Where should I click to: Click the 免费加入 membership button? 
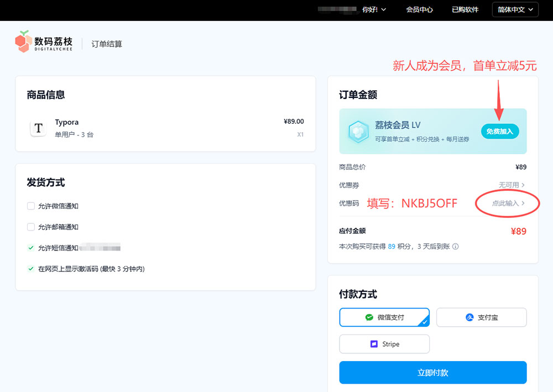click(500, 132)
